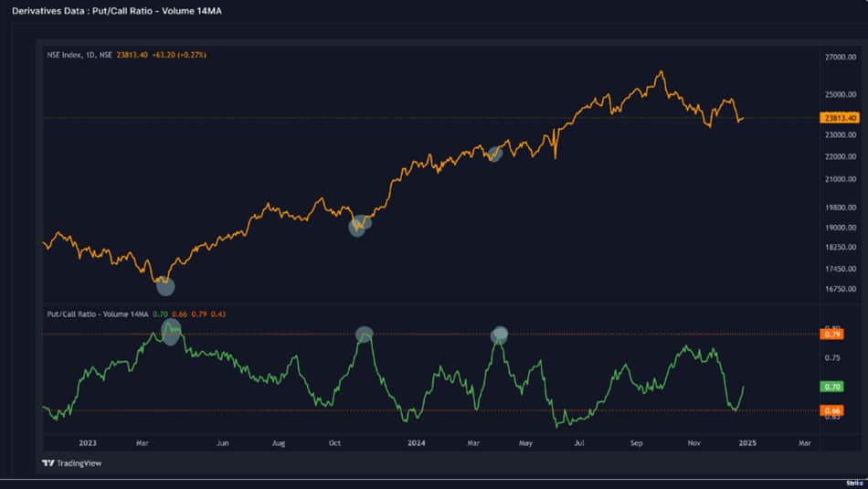Viewport: 868px width, 489px height.
Task: Click the Sep label on time axis
Action: (x=636, y=443)
